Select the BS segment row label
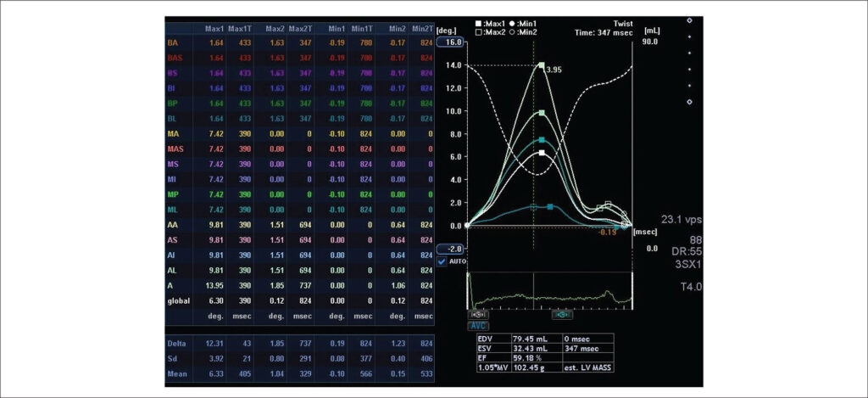Screen dimensions: 868x398 [173, 73]
